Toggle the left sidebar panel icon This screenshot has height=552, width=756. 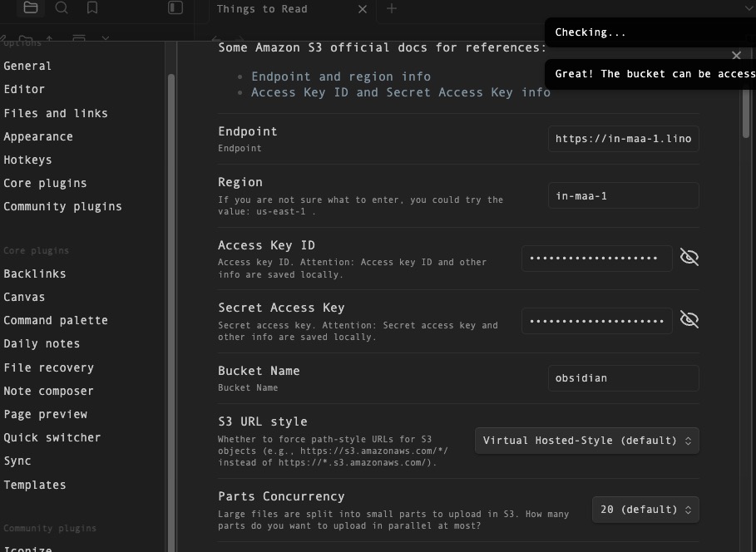coord(175,8)
